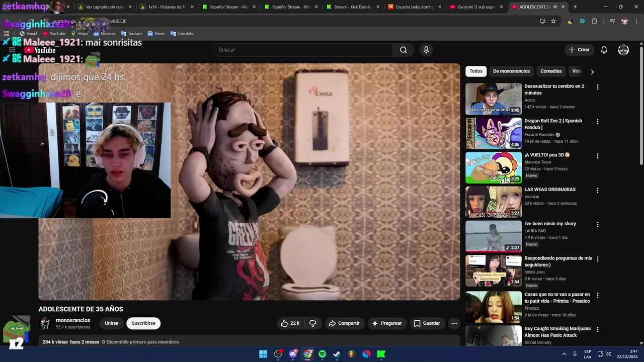Select the De monosrancios chip
This screenshot has height=362, width=644.
coord(511,71)
